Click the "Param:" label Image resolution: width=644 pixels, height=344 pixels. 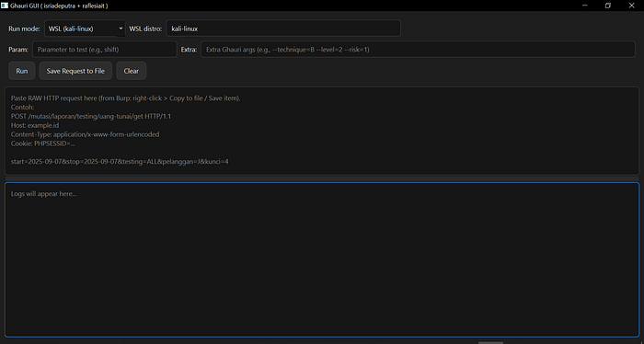click(x=18, y=50)
